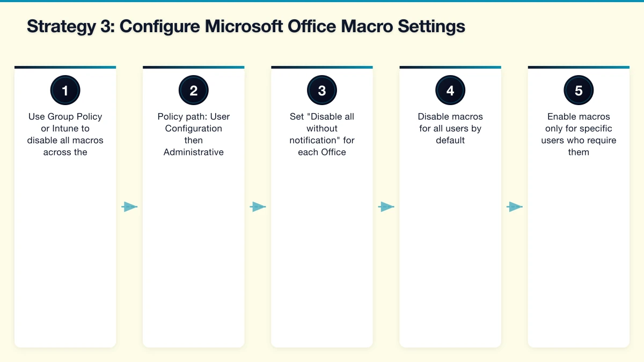Screen dimensions: 644x362
Task: Click the 'Disable macros for all users' text
Action: click(450, 128)
